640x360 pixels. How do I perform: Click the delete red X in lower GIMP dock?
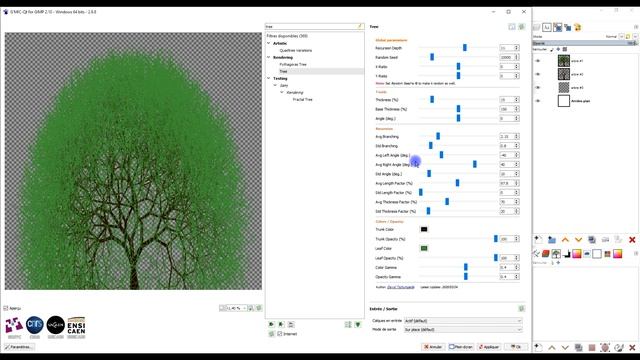[632, 347]
